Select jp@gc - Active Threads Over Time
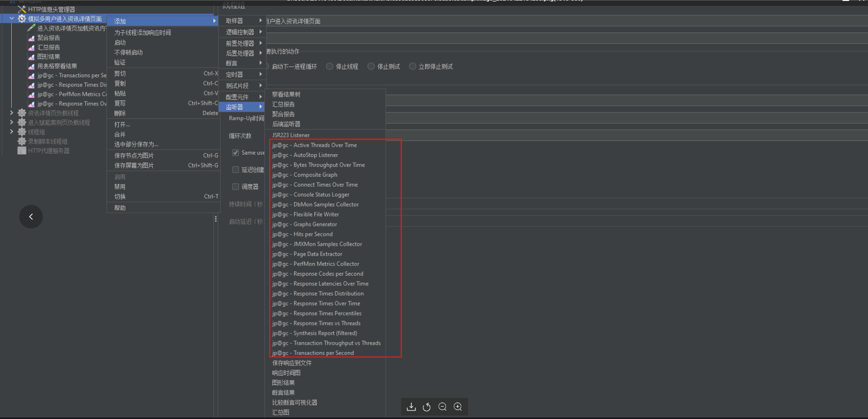Image resolution: width=868 pixels, height=419 pixels. click(x=326, y=145)
